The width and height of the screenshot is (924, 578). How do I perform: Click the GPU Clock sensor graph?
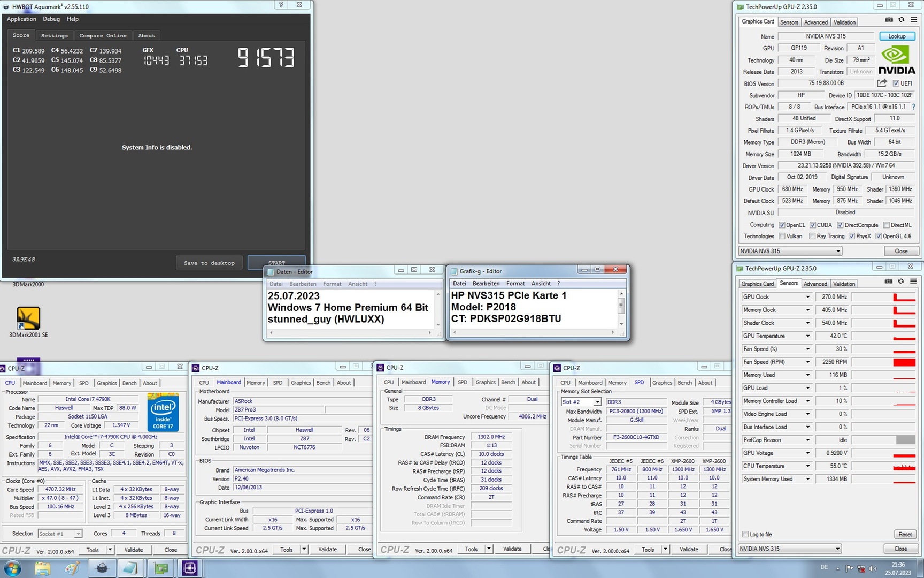(884, 297)
